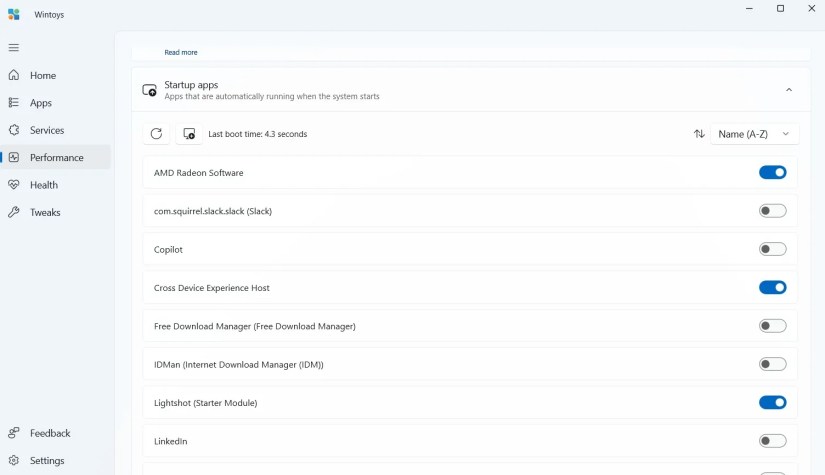825x475 pixels.
Task: Click the Tweaks wrench icon
Action: 14,212
